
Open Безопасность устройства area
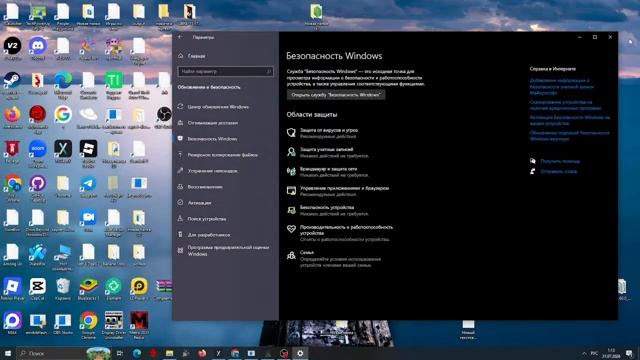(327, 210)
